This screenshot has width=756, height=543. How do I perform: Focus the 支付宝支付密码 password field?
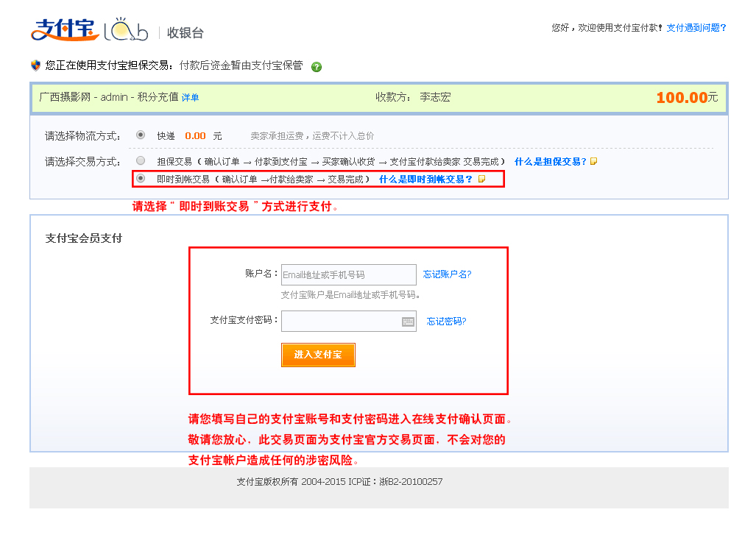[349, 322]
